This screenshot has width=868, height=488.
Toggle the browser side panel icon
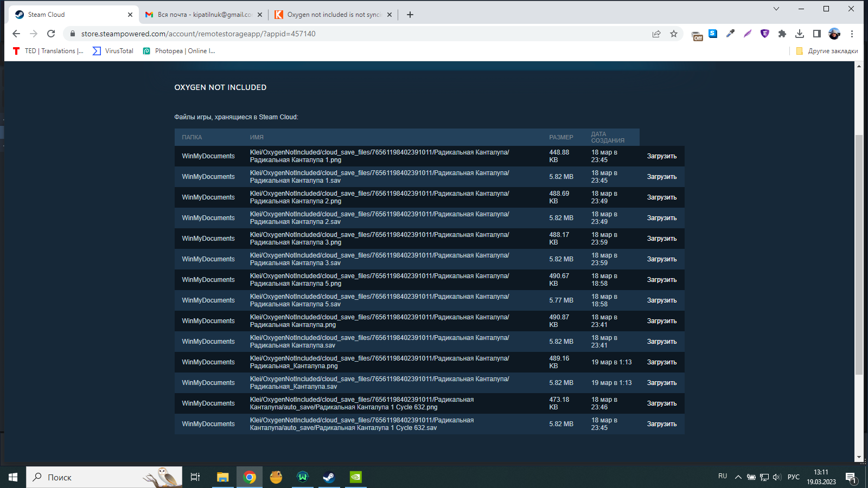(816, 34)
